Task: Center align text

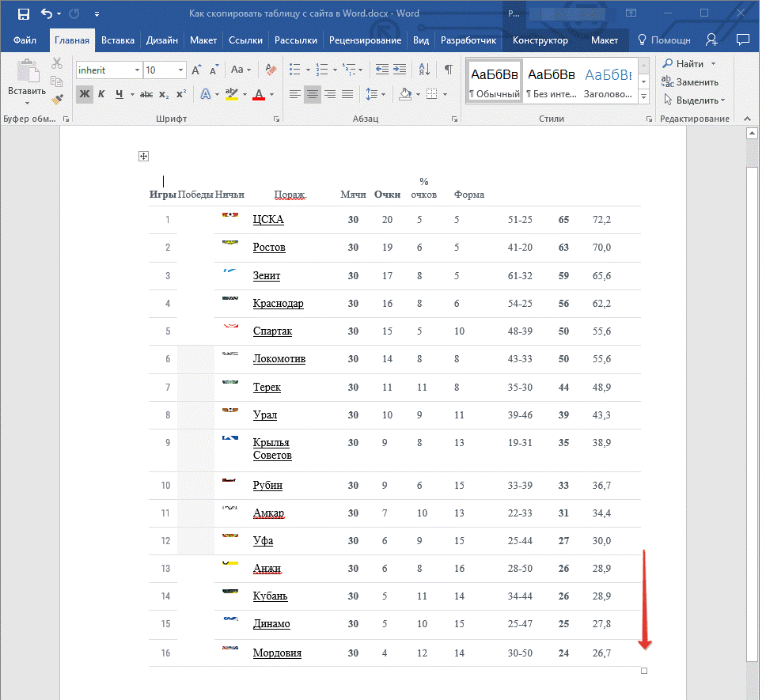Action: coord(312,94)
